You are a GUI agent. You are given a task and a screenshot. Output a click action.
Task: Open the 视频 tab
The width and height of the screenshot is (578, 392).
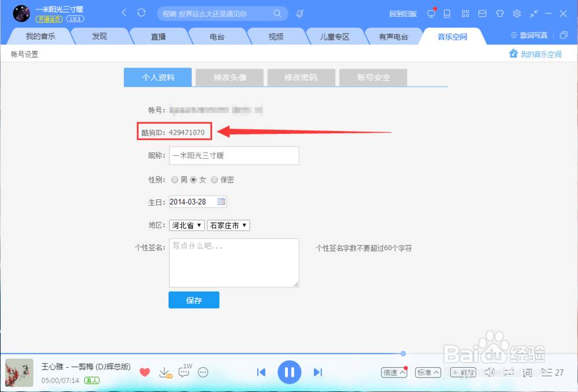point(276,36)
